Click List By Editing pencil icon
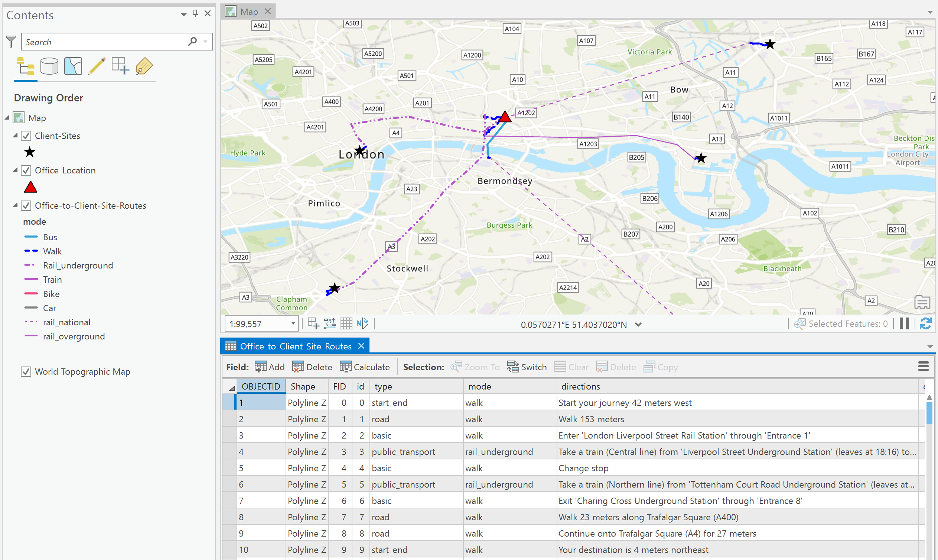The image size is (938, 560). point(97,66)
